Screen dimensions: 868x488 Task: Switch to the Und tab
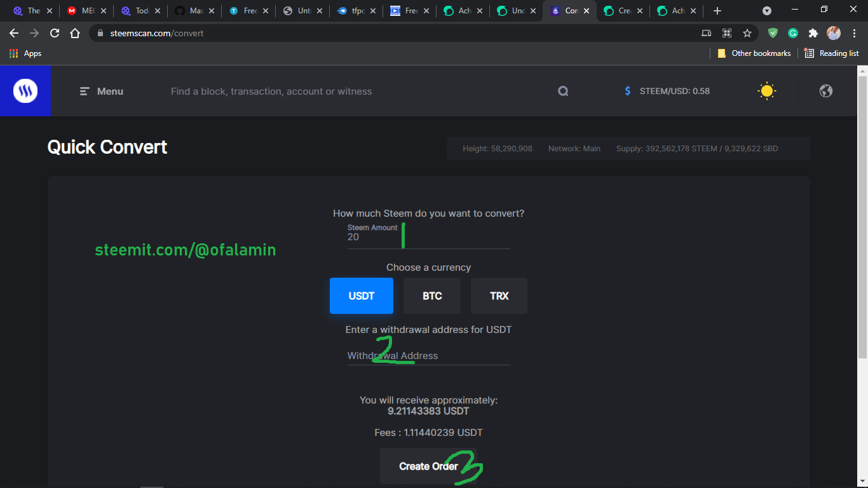[517, 11]
